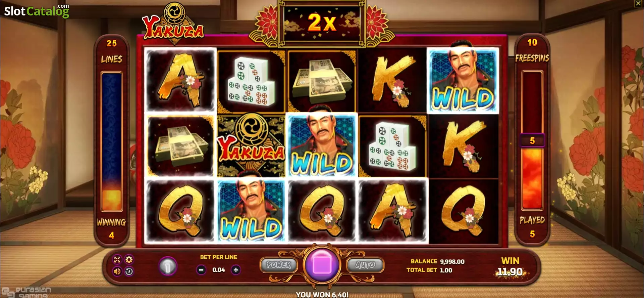Click the Eurasian Gaming logo
The image size is (644, 298).
pos(27,292)
